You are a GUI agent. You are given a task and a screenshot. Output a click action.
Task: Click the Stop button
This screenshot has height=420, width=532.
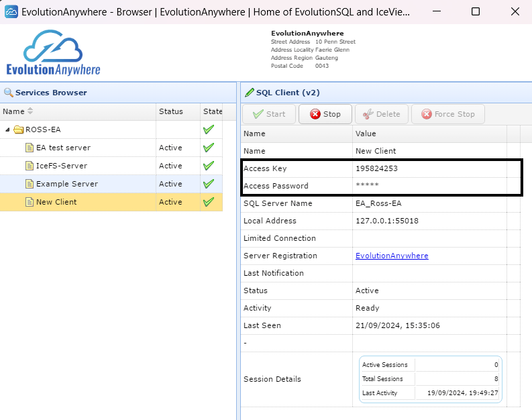[x=325, y=114]
